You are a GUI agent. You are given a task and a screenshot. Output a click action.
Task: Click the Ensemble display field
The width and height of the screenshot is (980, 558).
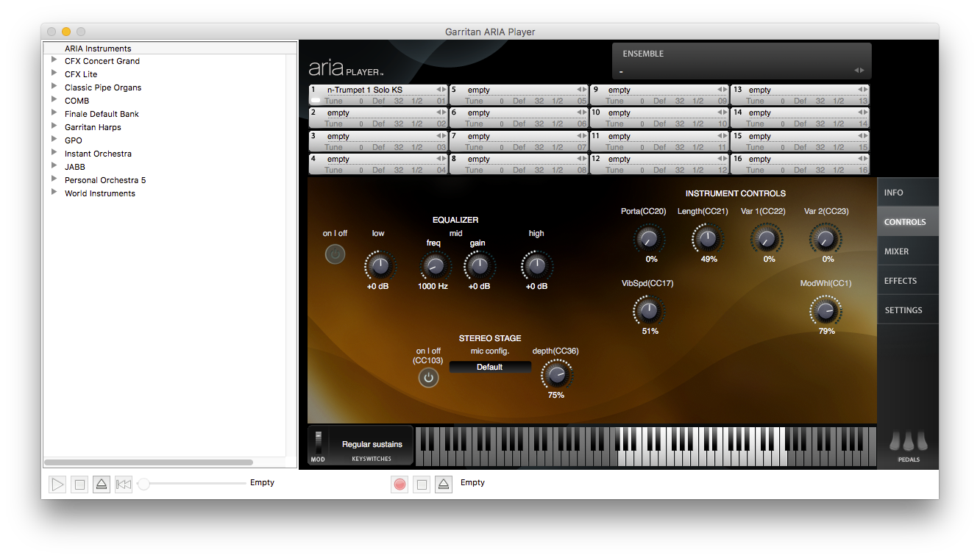[742, 61]
